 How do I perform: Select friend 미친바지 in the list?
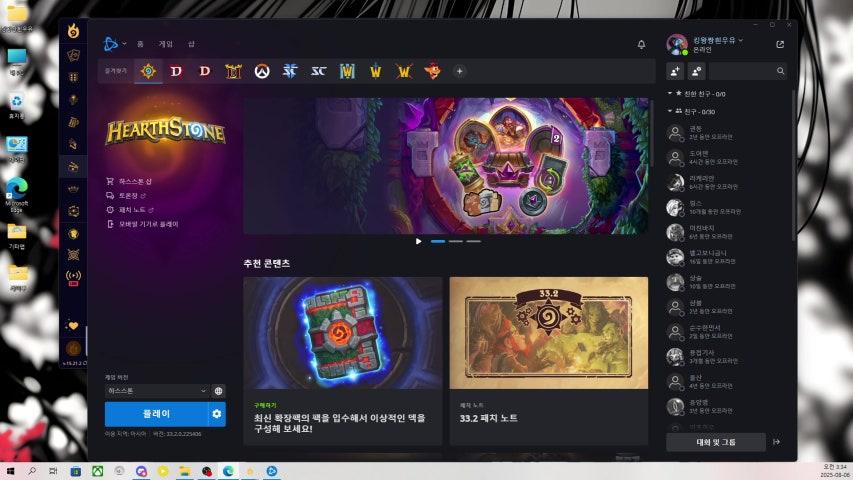click(727, 232)
